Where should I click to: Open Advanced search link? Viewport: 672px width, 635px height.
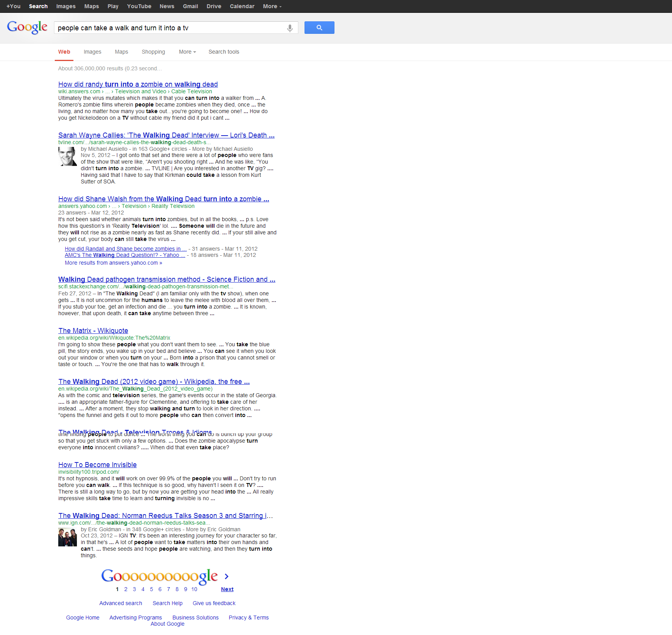pos(121,603)
